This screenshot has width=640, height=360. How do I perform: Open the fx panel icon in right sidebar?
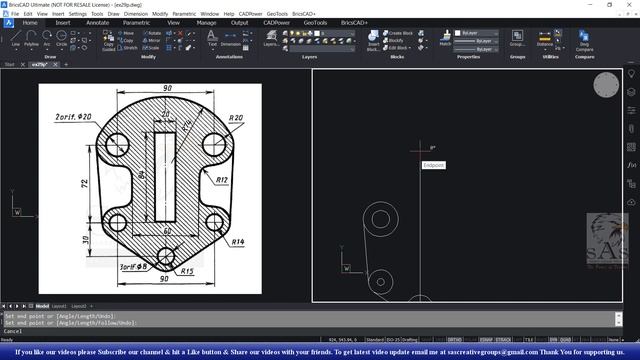pos(631,165)
